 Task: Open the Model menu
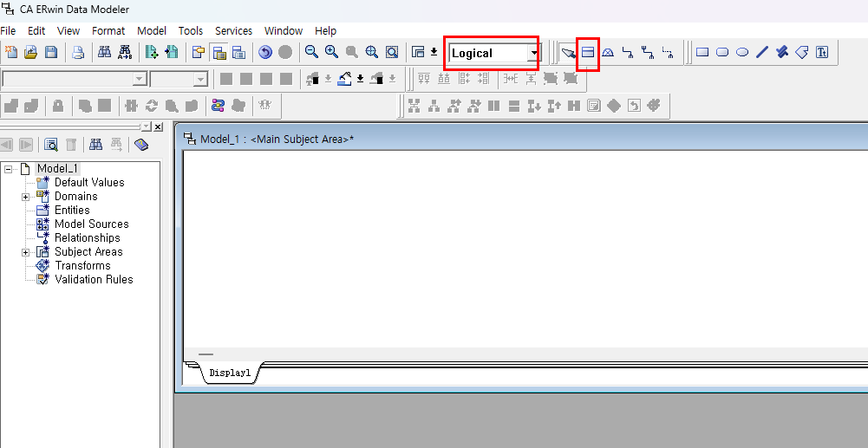pyautogui.click(x=152, y=31)
